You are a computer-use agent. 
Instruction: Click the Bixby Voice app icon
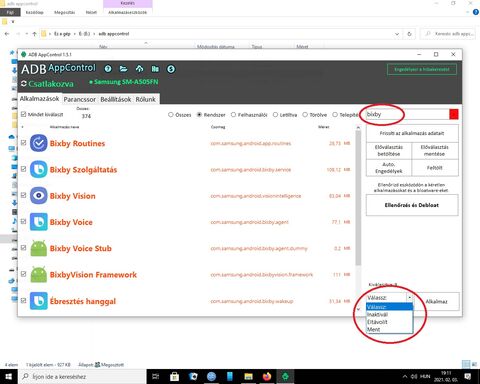point(39,222)
